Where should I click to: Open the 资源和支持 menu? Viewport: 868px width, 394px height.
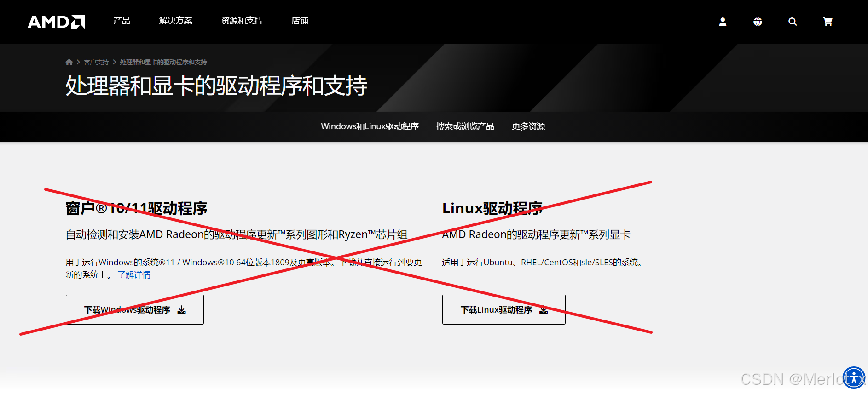coord(242,21)
